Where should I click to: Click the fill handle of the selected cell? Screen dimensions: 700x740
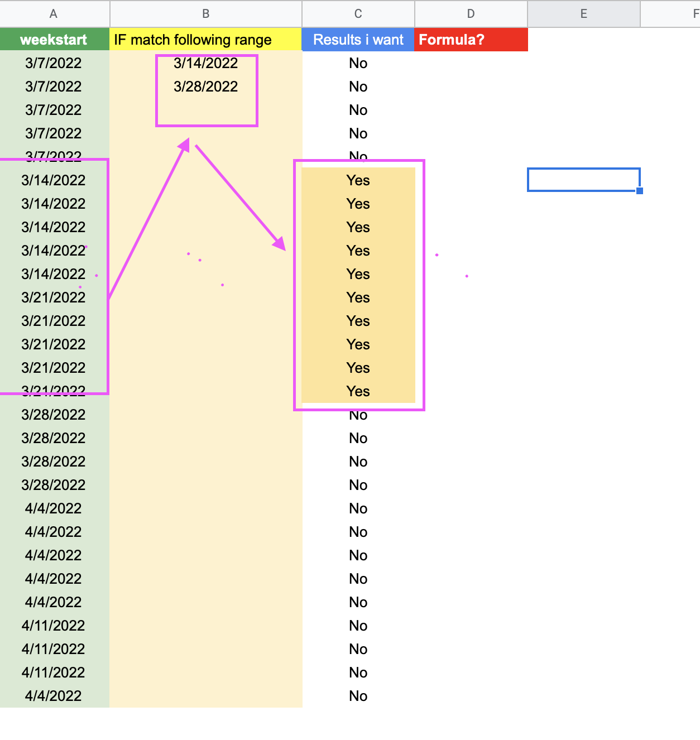click(x=640, y=191)
